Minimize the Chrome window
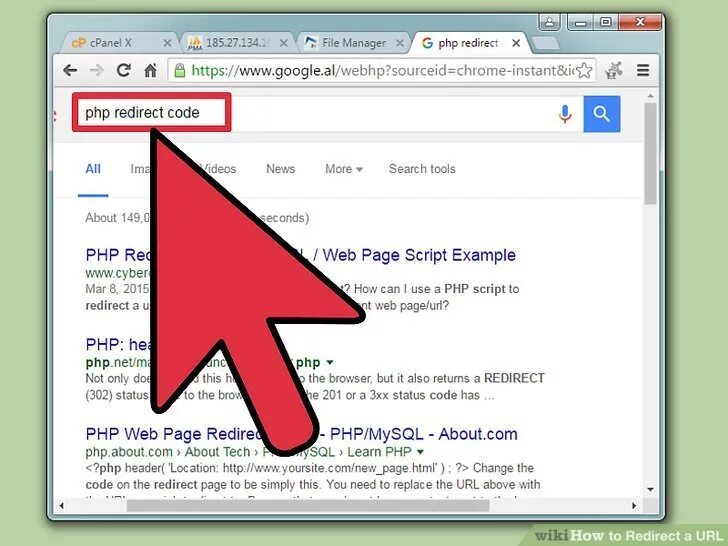 [x=580, y=22]
